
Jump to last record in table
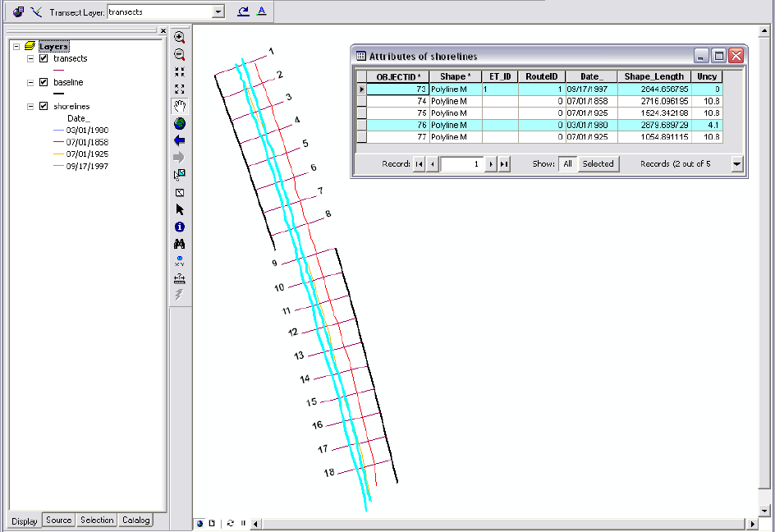503,164
